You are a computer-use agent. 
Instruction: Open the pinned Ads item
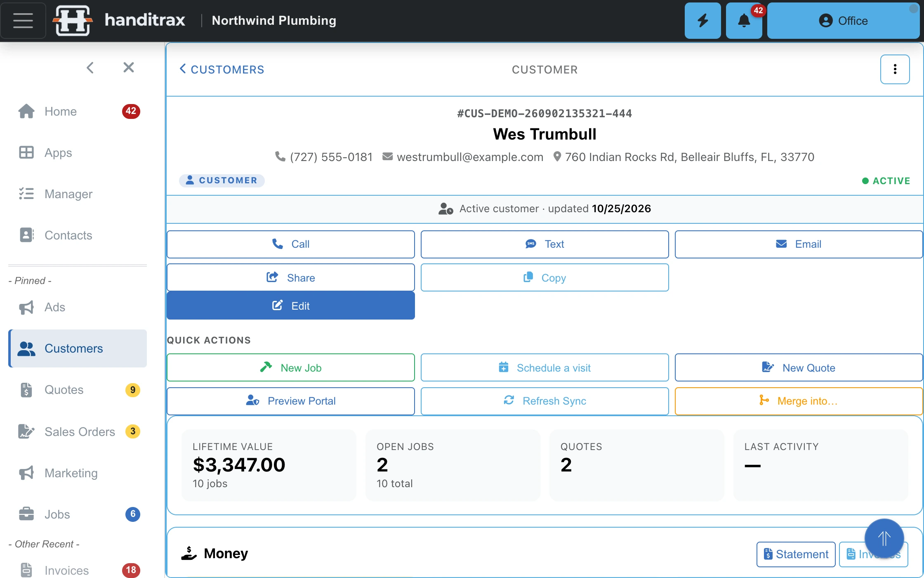coord(78,307)
